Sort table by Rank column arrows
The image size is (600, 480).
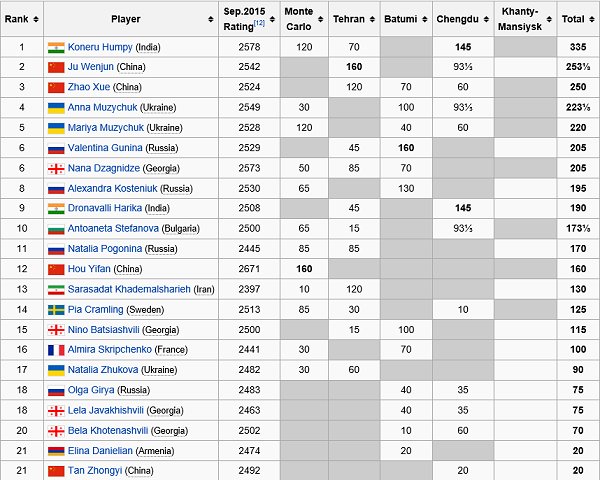point(36,19)
